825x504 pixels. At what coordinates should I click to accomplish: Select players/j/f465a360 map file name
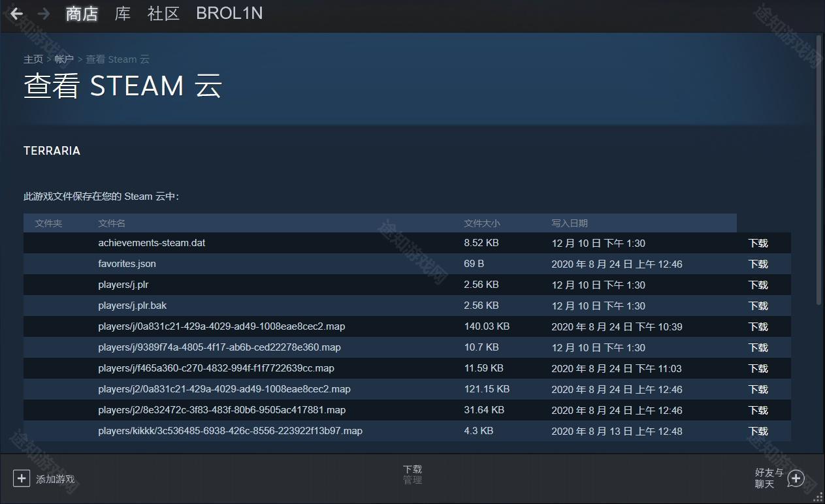click(216, 368)
